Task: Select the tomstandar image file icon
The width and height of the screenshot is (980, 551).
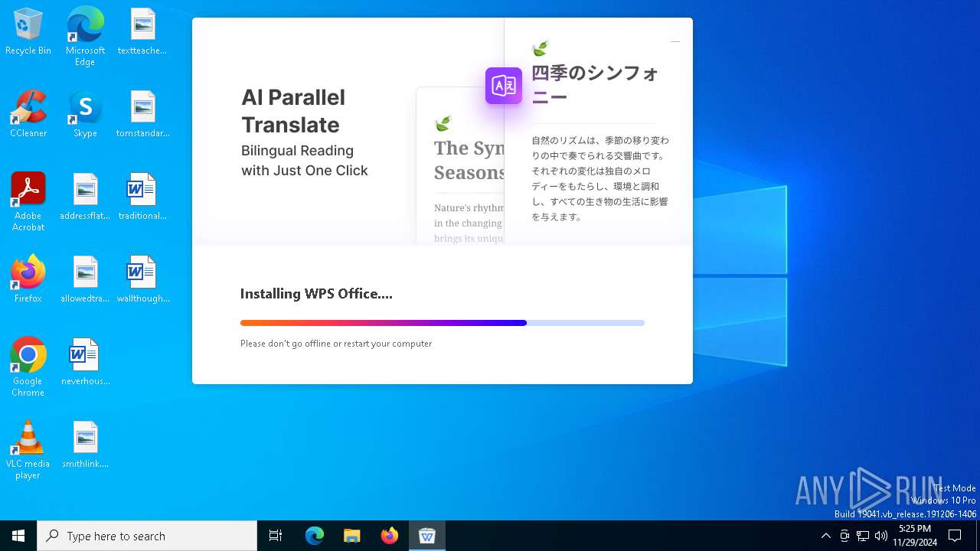Action: (142, 114)
